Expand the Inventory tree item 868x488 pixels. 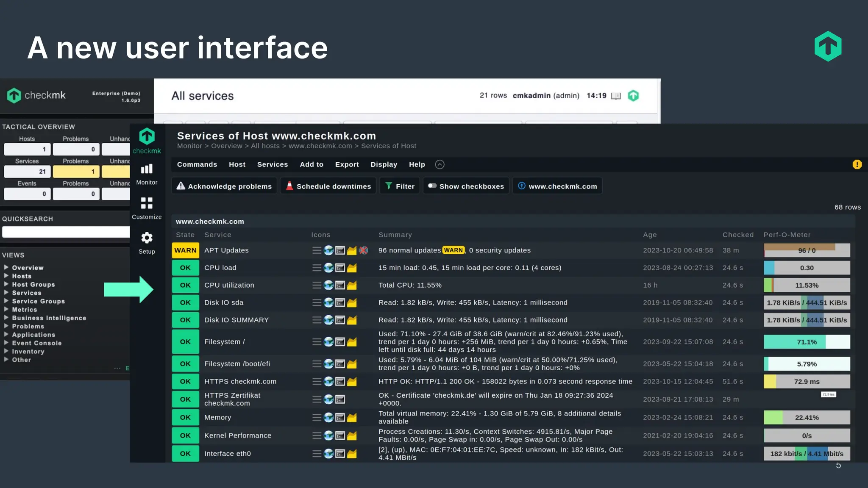pos(6,351)
